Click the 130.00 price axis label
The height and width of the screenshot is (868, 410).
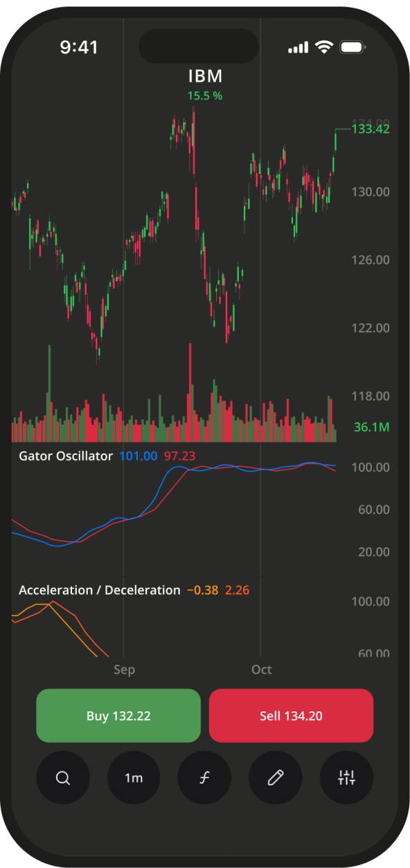[371, 192]
